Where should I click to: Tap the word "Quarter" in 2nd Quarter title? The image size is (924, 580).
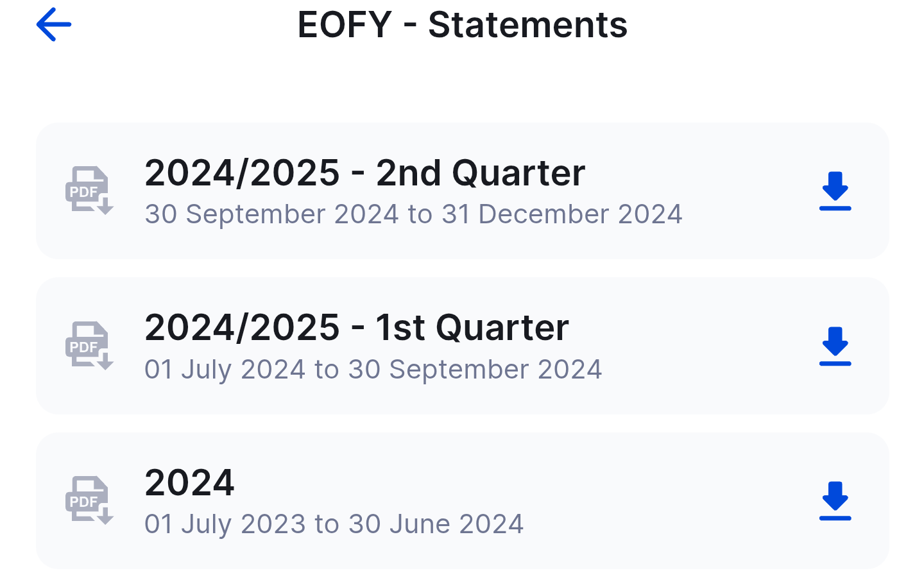[x=518, y=173]
